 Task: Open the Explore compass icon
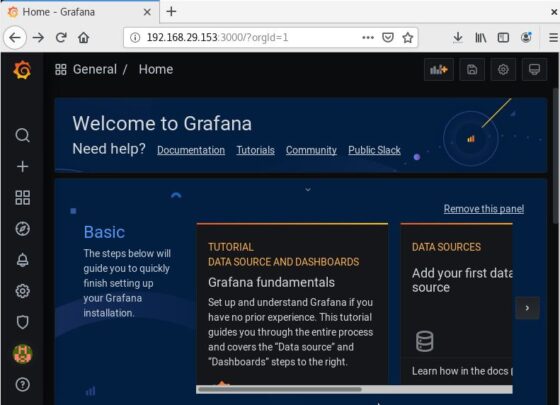(22, 229)
